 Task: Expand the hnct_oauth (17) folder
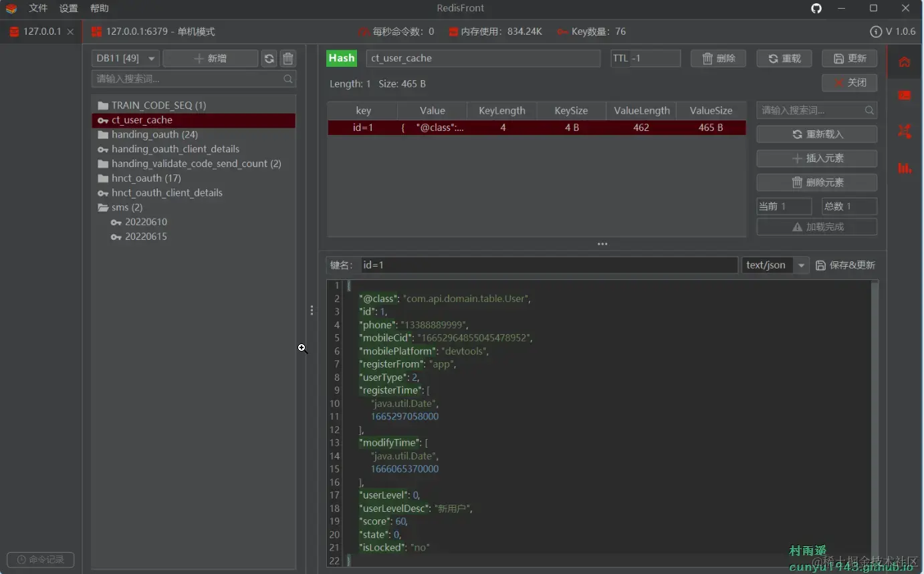click(x=103, y=178)
